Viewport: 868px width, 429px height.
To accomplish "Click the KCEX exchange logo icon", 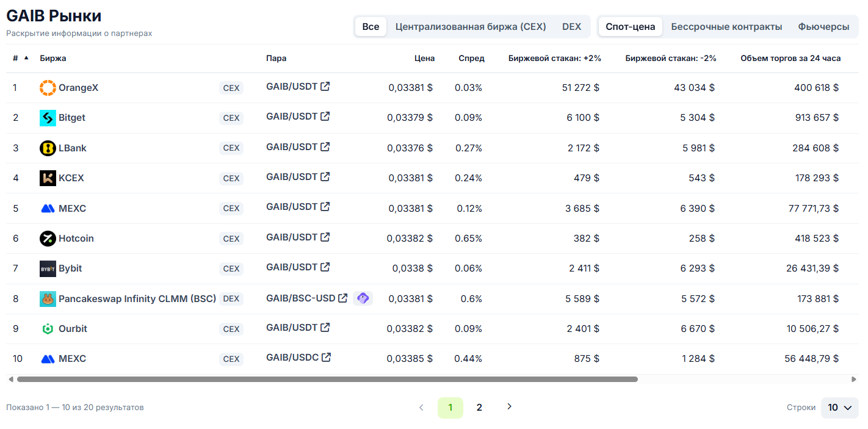I will pyautogui.click(x=48, y=178).
